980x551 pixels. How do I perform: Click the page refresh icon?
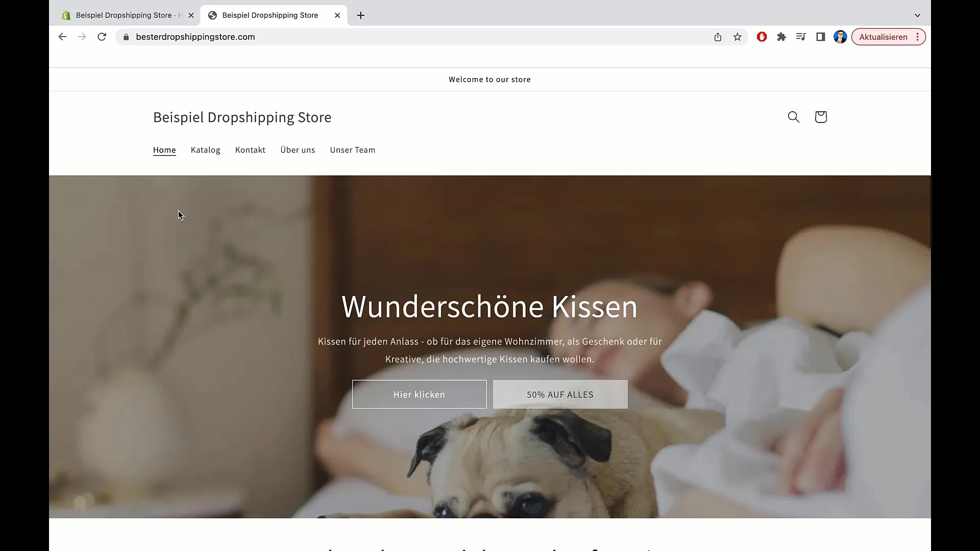point(102,37)
